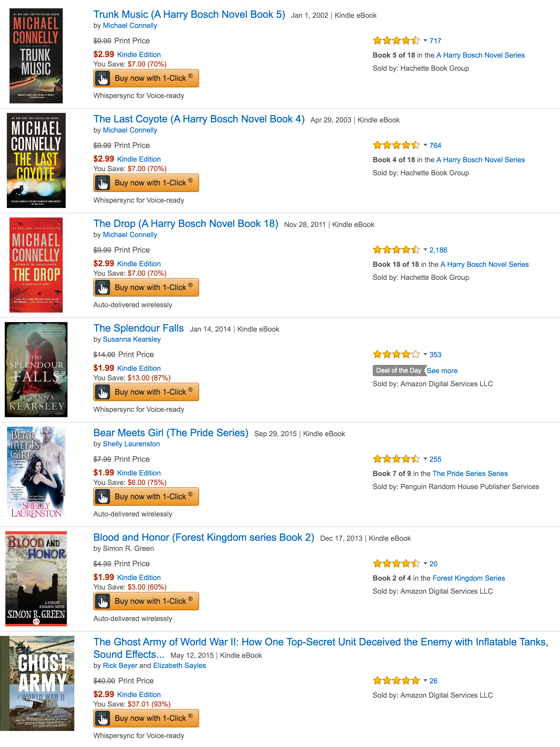The height and width of the screenshot is (747, 560).
Task: Click the 1-Click hand icon for The Drop
Action: click(103, 287)
